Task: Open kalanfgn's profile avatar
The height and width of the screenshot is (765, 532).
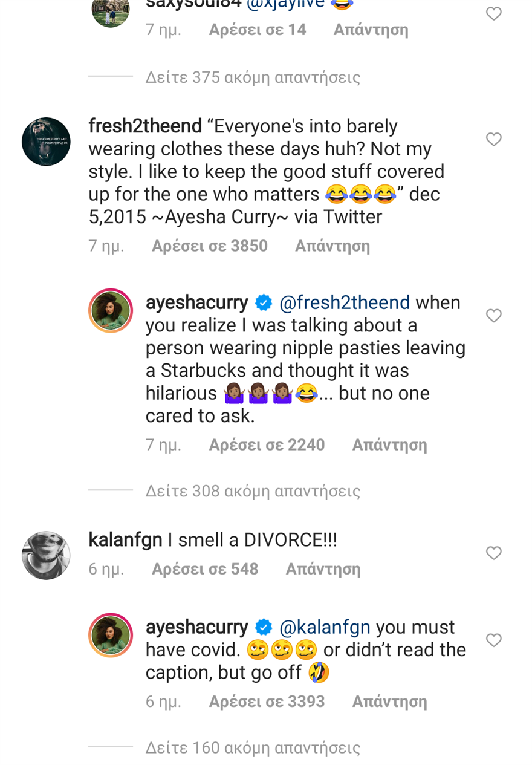Action: click(46, 555)
